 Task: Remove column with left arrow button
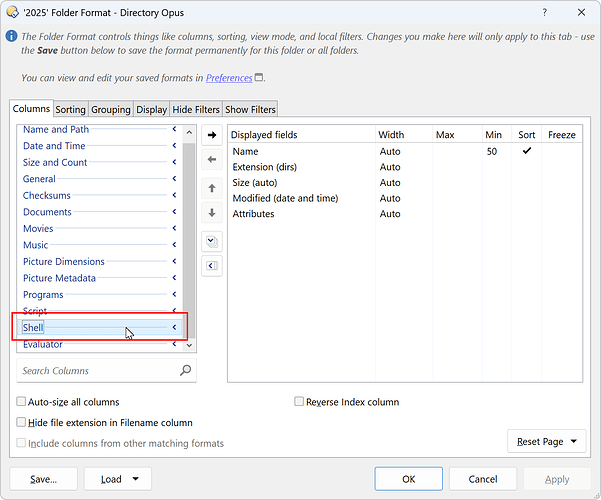(212, 159)
